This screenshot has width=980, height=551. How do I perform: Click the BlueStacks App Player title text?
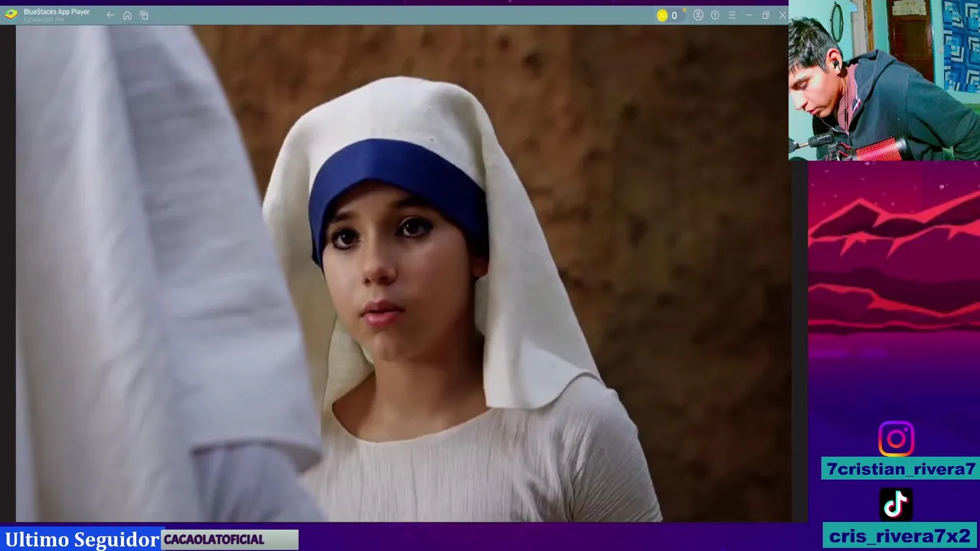tap(57, 12)
